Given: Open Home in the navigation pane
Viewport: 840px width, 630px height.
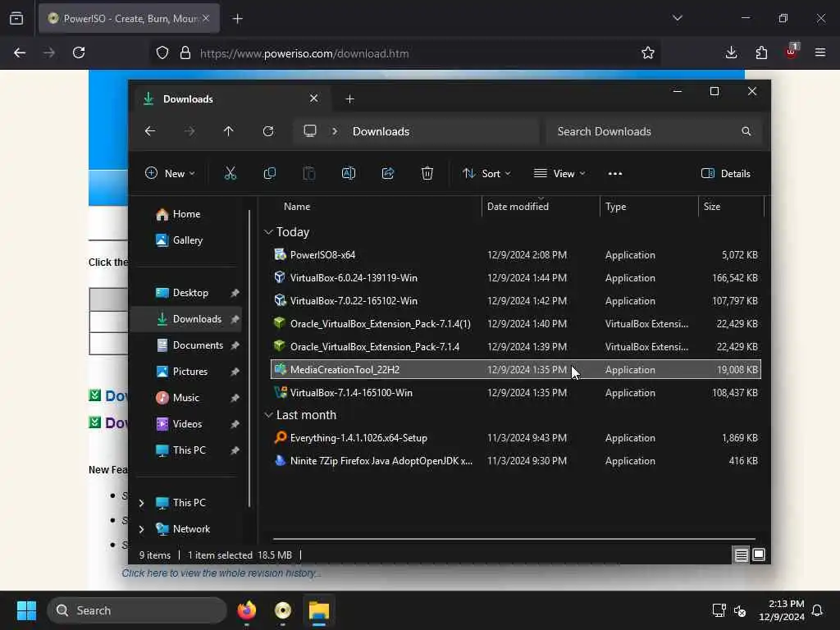Looking at the screenshot, I should (x=185, y=214).
